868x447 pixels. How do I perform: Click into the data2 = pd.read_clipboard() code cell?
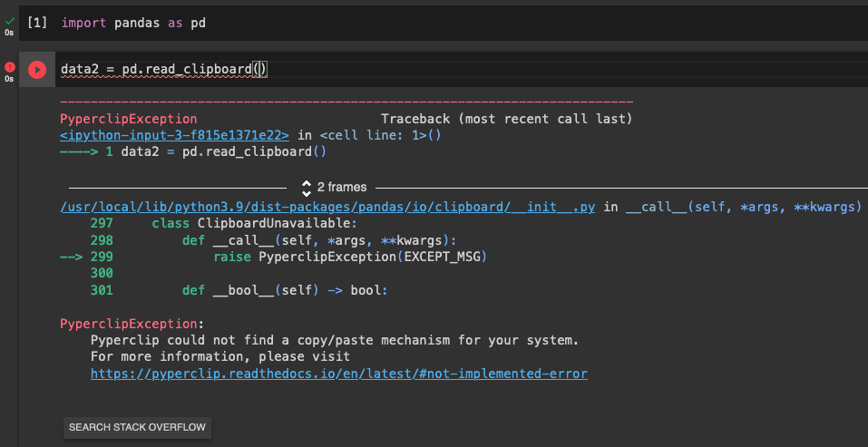[x=460, y=70]
